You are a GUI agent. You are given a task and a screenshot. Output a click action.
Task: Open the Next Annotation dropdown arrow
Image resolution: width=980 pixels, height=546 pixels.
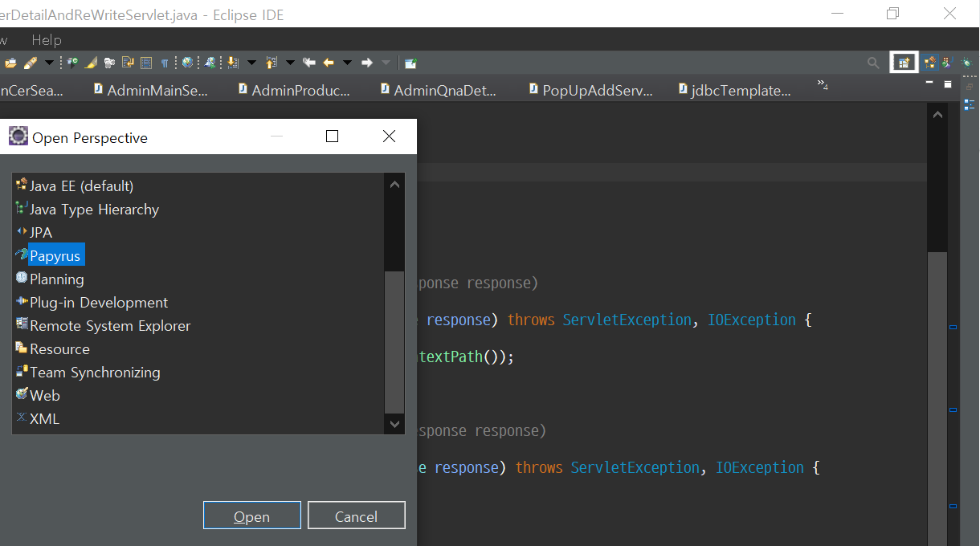coord(251,63)
